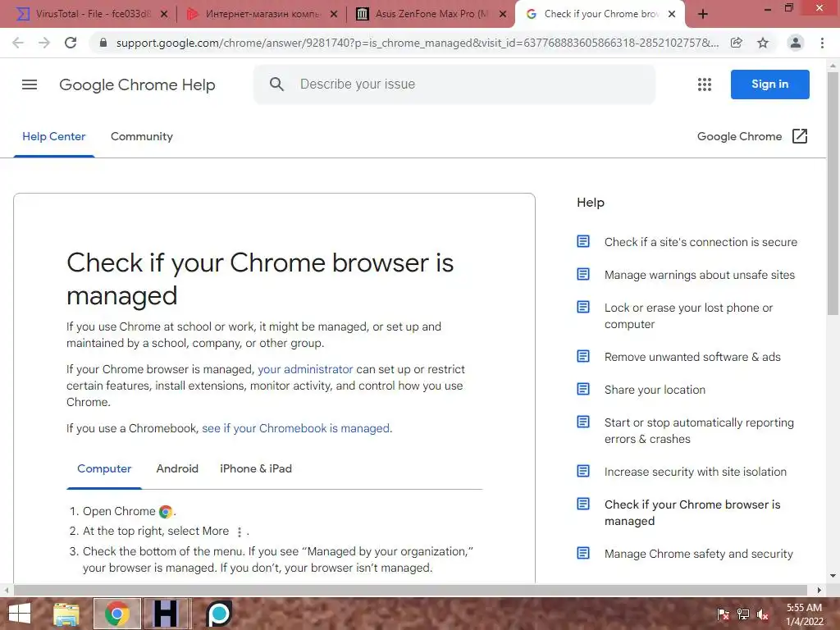Open File Explorer from taskbar
The height and width of the screenshot is (630, 840).
[x=66, y=614]
